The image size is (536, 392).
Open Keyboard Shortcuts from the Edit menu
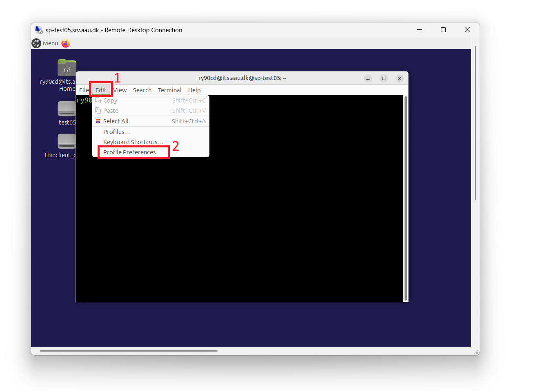coord(133,142)
